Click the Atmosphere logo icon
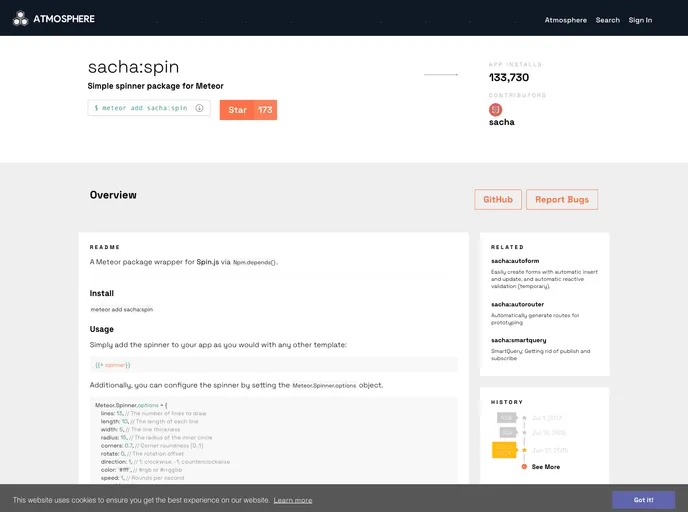 pyautogui.click(x=20, y=18)
